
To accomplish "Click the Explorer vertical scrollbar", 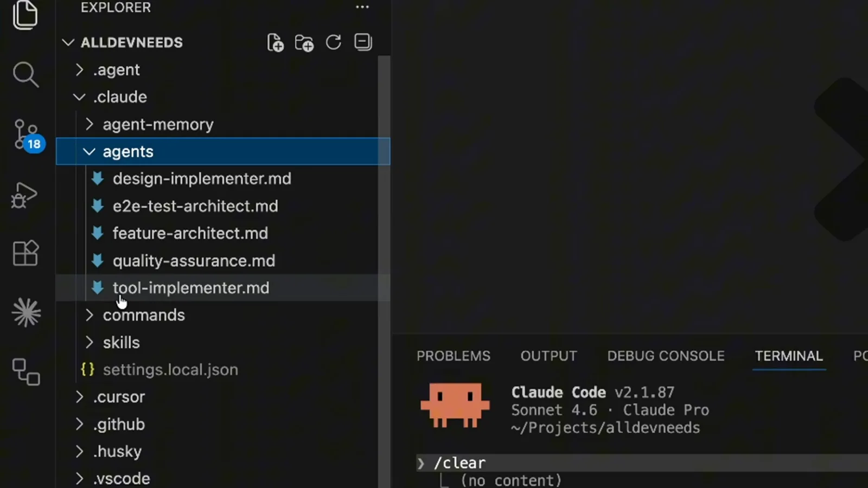I will pyautogui.click(x=384, y=271).
